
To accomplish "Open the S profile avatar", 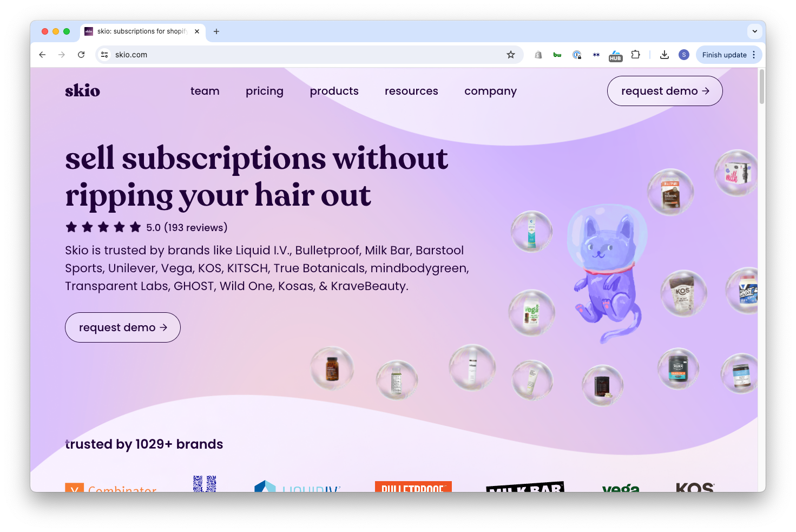I will [x=684, y=55].
